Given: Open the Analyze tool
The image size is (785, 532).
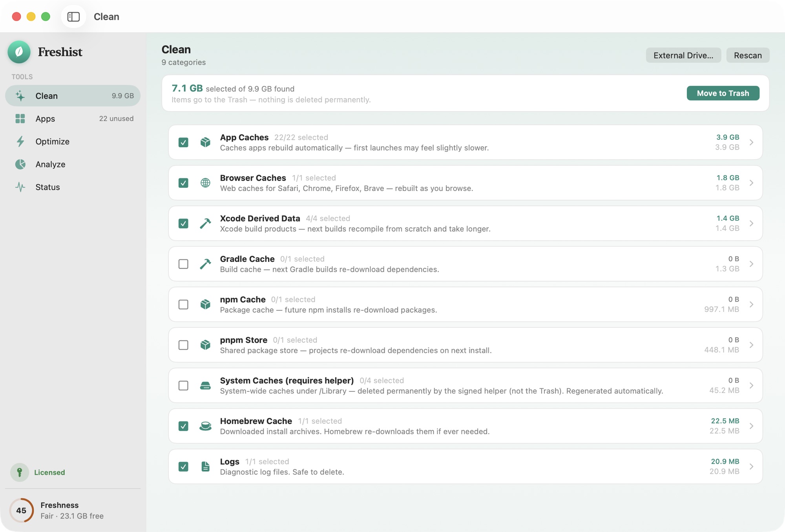Looking at the screenshot, I should coord(73,164).
